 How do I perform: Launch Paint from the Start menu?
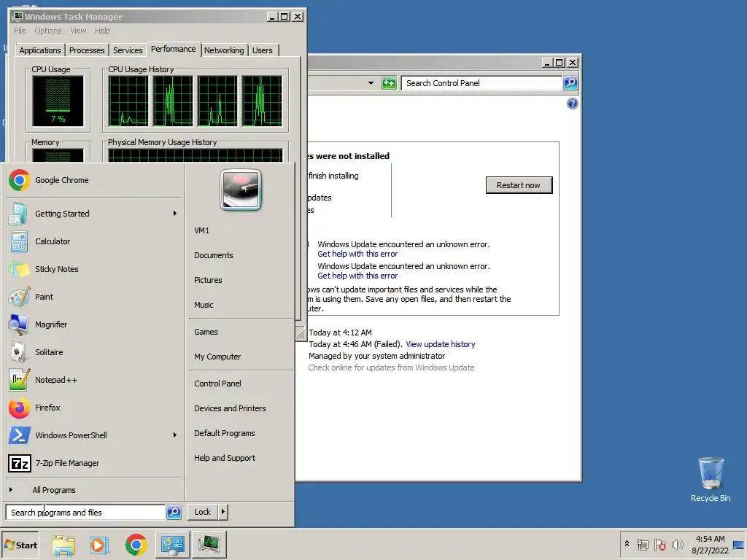(94, 297)
